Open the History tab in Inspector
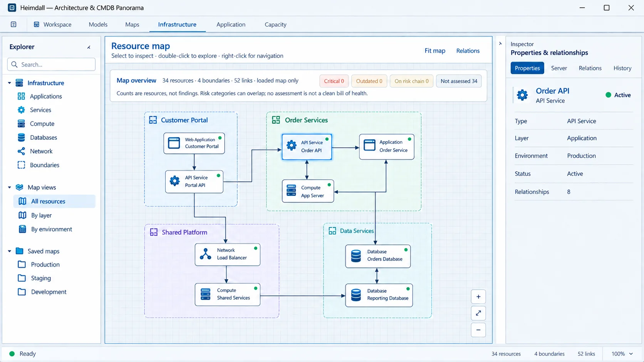Viewport: 644px width, 362px height. pos(622,68)
